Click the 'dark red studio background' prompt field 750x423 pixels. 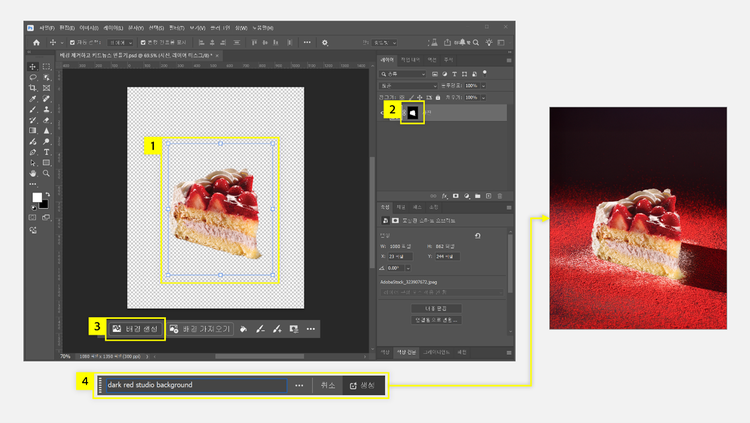point(195,385)
